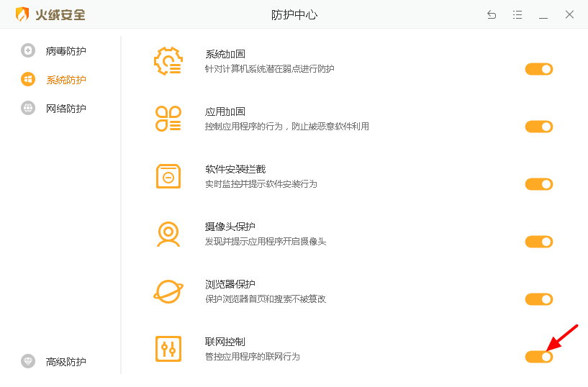
Task: Click the back arrow icon in title bar
Action: click(492, 14)
